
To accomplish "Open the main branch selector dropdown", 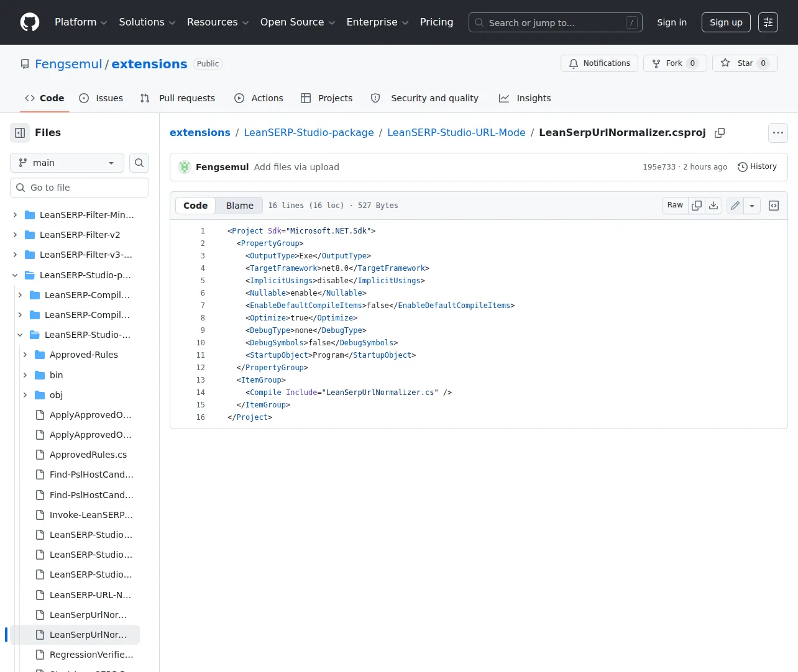I will pos(67,163).
